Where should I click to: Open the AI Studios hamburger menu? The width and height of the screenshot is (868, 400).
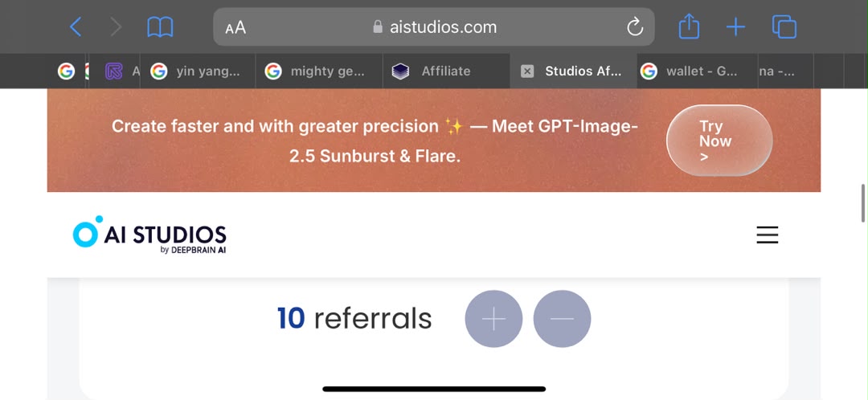click(768, 235)
